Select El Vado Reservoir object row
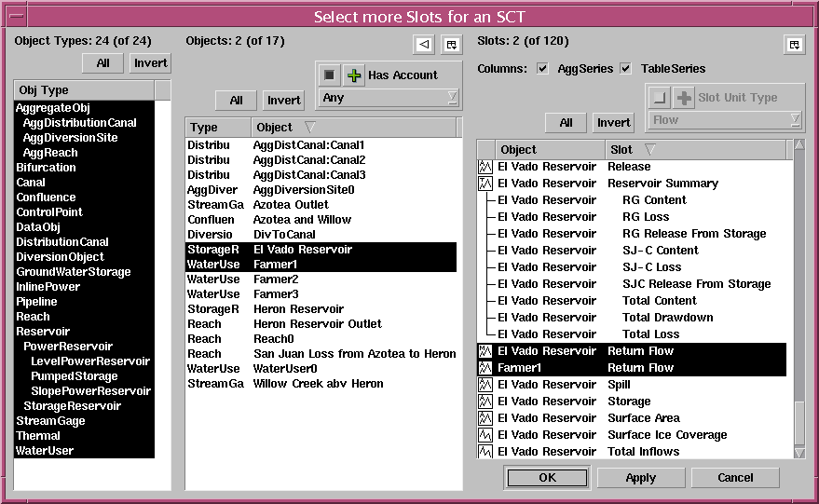 click(321, 250)
